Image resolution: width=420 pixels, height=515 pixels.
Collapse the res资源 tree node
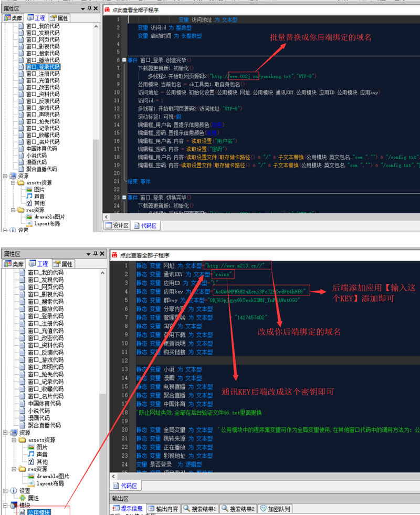[13, 210]
